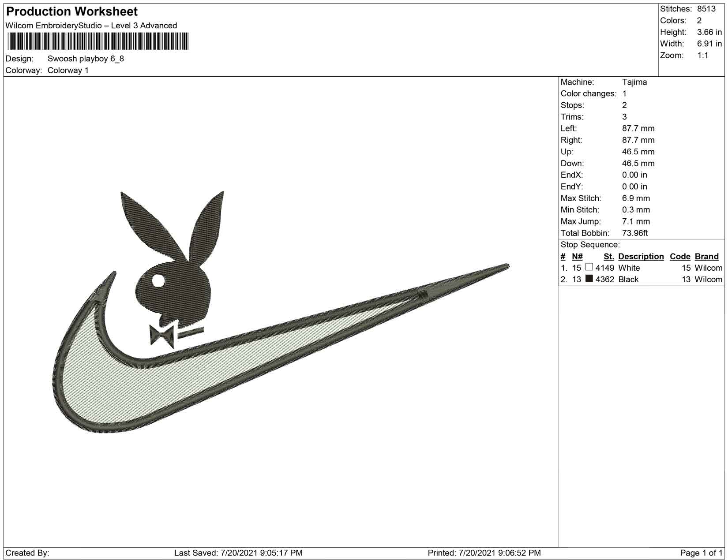The width and height of the screenshot is (728, 560).
Task: Click the "Black" description in row 2
Action: tap(629, 280)
